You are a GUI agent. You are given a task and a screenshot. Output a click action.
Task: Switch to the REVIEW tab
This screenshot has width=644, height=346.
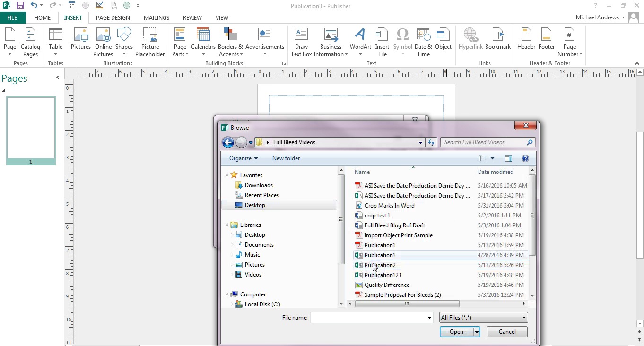pyautogui.click(x=192, y=17)
